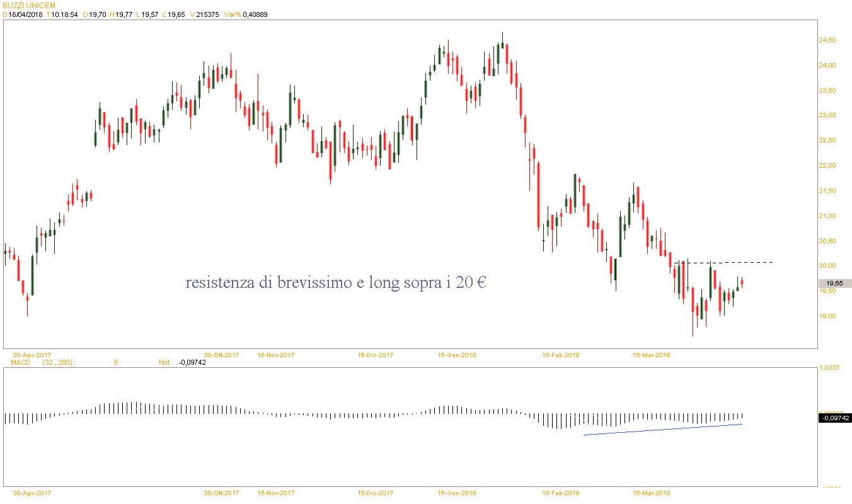Click the volume value 215375 in the header
The width and height of the screenshot is (852, 504).
click(207, 14)
